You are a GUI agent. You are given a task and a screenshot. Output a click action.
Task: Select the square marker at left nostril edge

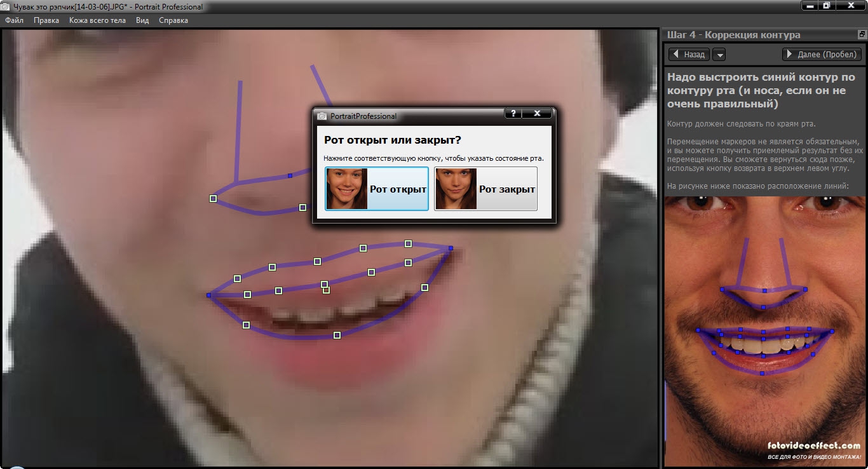click(x=213, y=199)
